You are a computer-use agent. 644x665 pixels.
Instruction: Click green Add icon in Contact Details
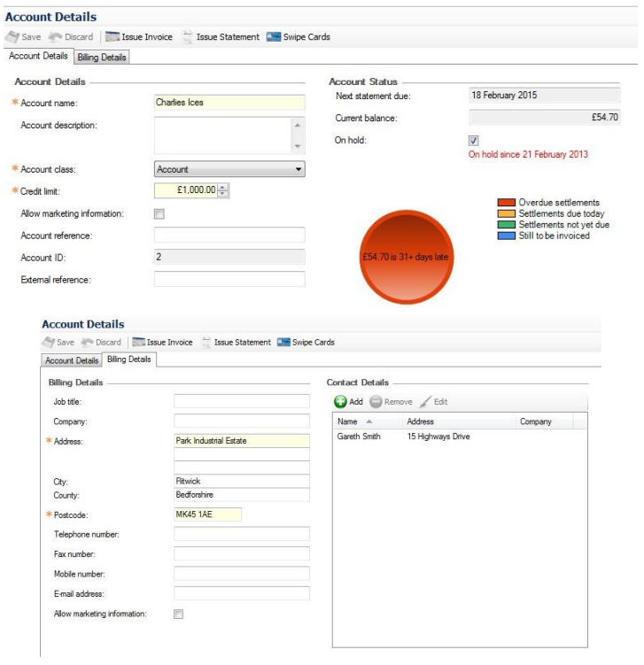(x=340, y=402)
